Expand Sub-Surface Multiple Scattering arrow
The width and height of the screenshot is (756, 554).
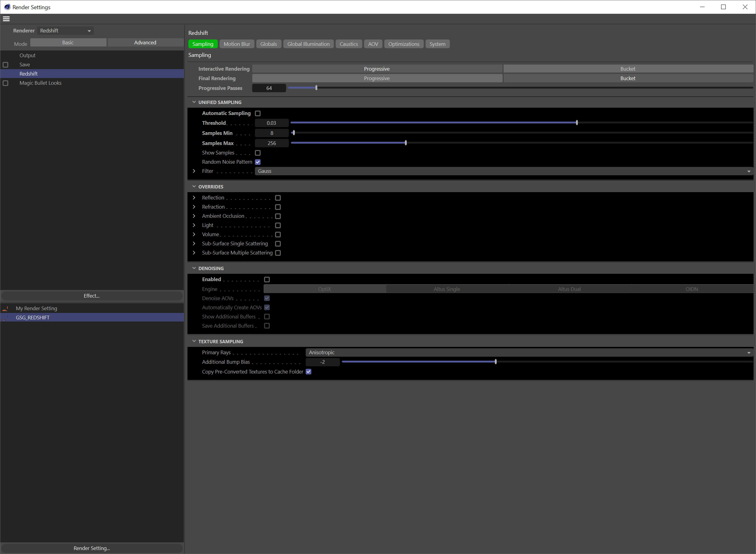pos(194,253)
